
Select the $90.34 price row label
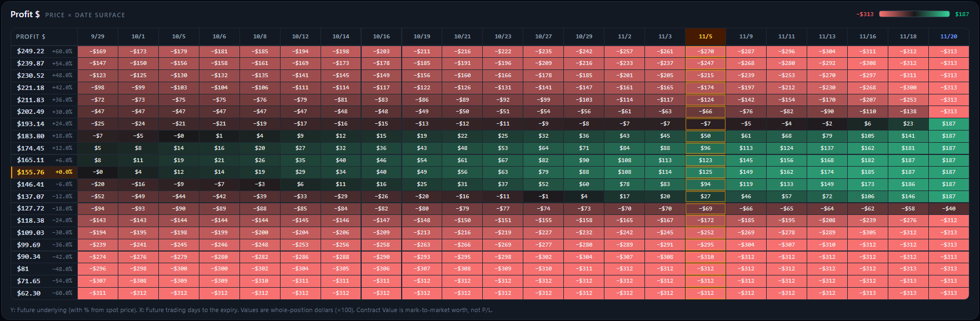44,257
